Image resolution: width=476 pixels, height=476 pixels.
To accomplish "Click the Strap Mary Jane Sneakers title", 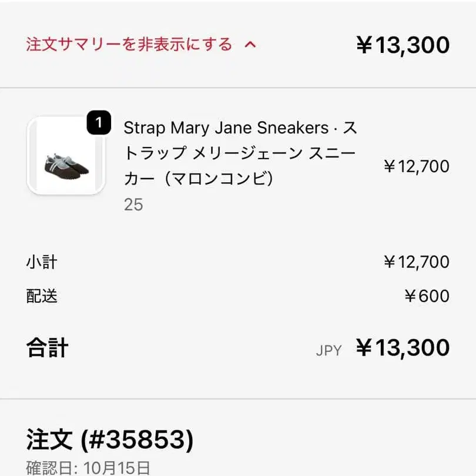I will click(226, 128).
